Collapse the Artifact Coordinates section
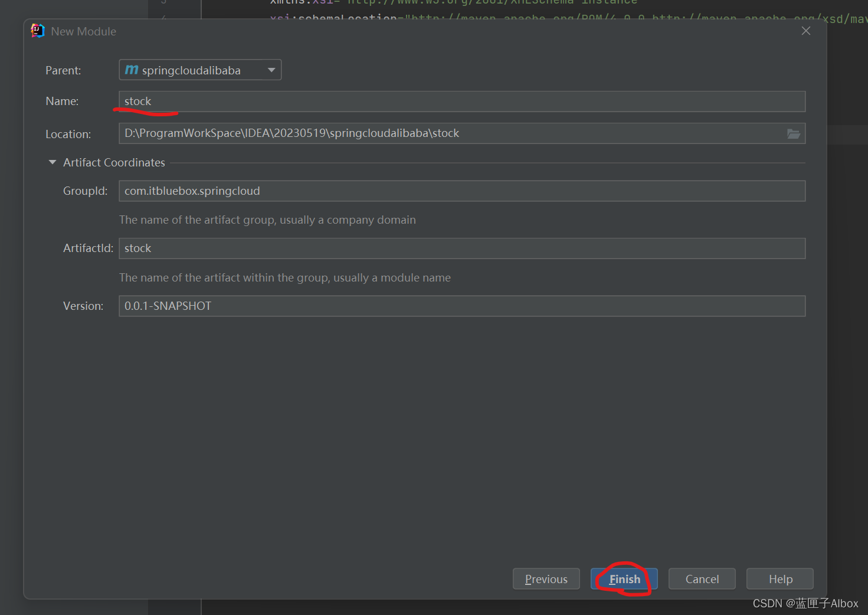The height and width of the screenshot is (615, 868). tap(53, 162)
